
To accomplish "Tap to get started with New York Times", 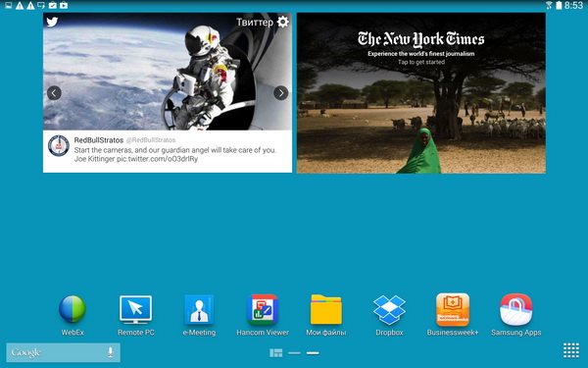I will tap(421, 62).
